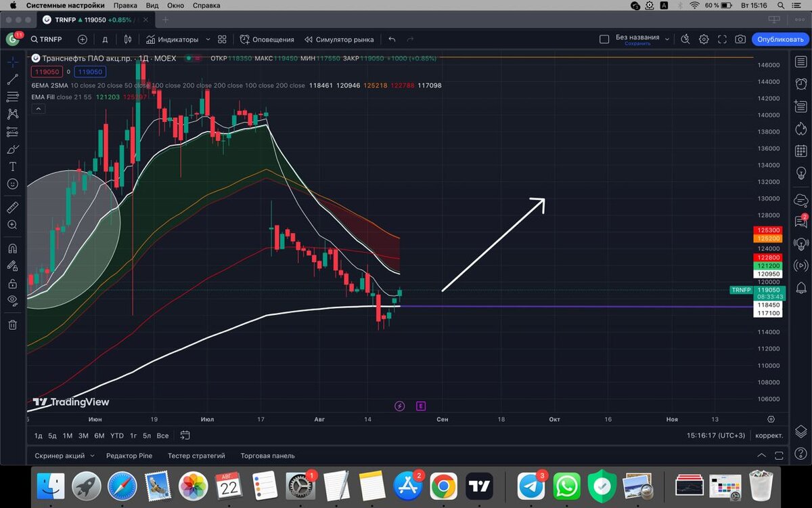Start the Симулятор рынка replay
Viewport: 812px width, 508px height.
coord(339,39)
